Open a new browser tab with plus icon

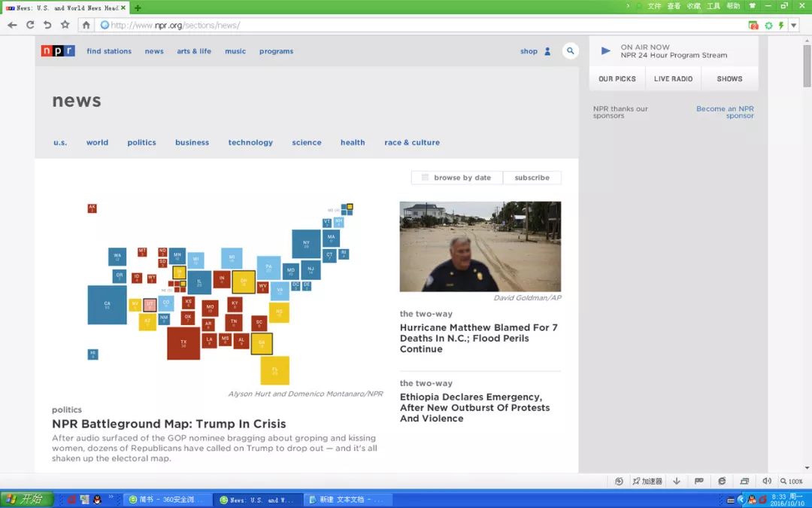pyautogui.click(x=138, y=8)
